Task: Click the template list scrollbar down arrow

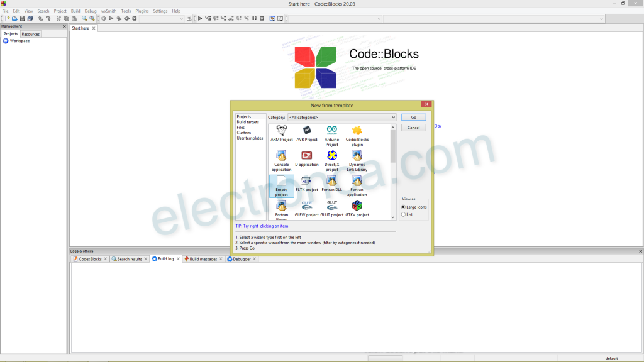Action: tap(393, 217)
